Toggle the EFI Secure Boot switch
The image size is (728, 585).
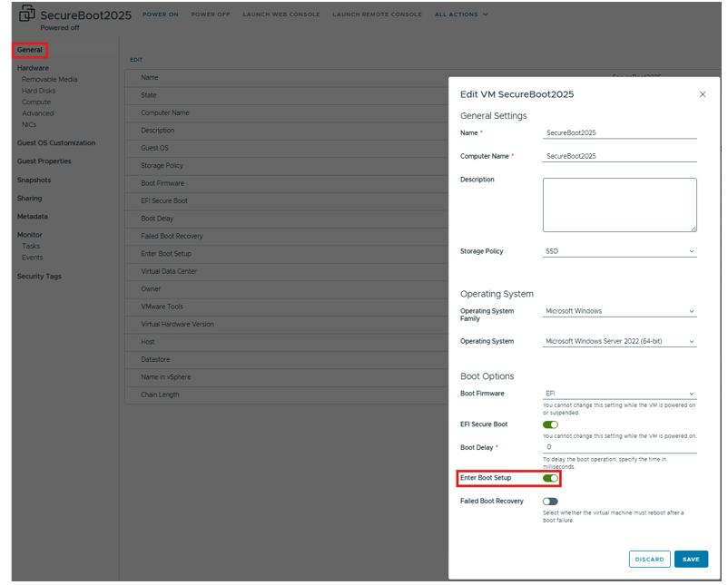pyautogui.click(x=550, y=424)
